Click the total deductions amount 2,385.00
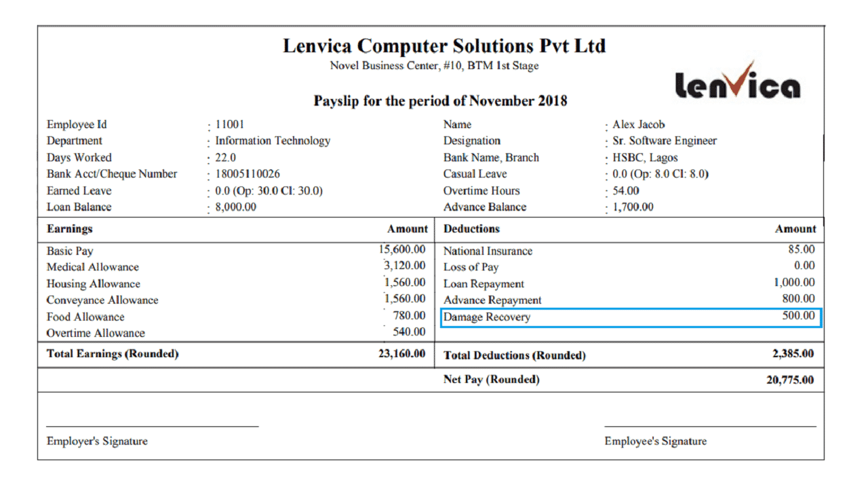The image size is (868, 488). [x=793, y=354]
